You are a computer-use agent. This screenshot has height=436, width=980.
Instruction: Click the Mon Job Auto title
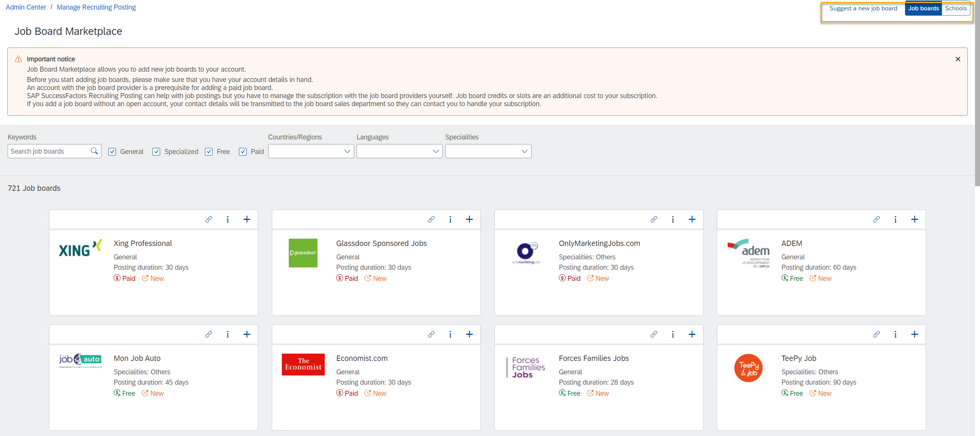tap(137, 358)
